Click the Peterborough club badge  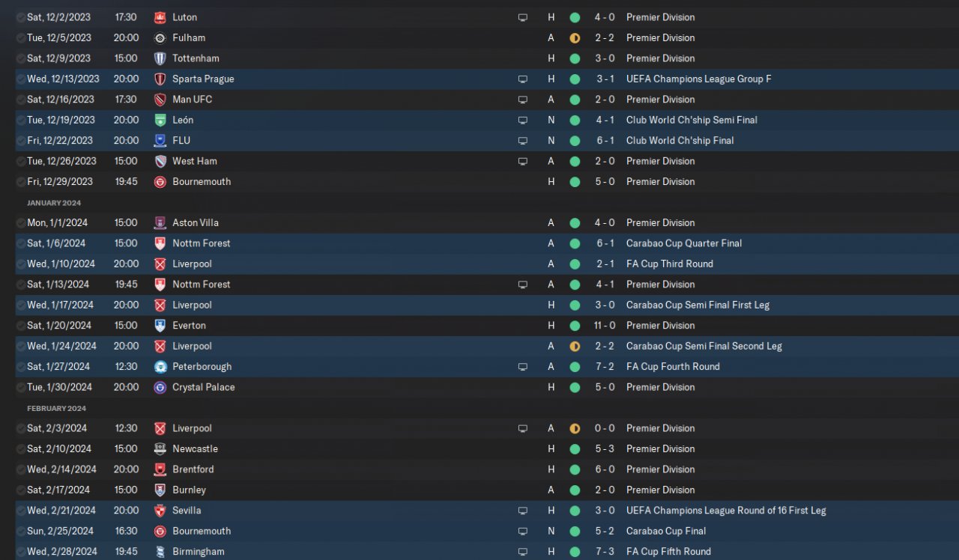[x=160, y=367]
